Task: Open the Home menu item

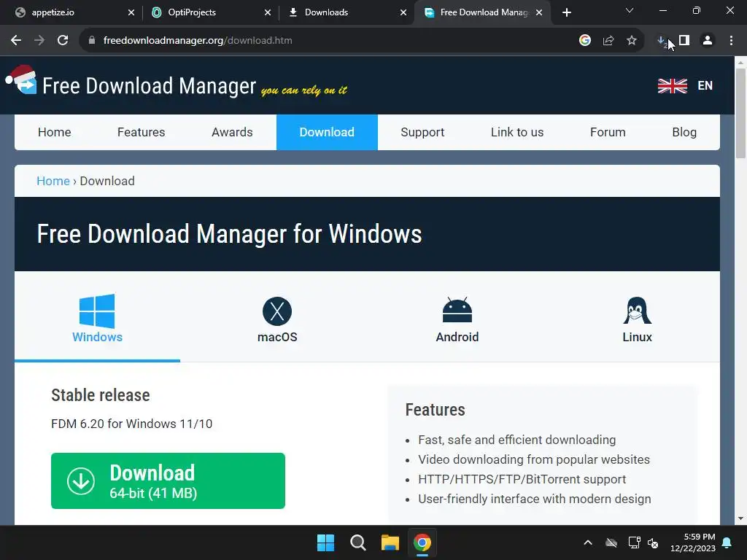Action: (54, 132)
